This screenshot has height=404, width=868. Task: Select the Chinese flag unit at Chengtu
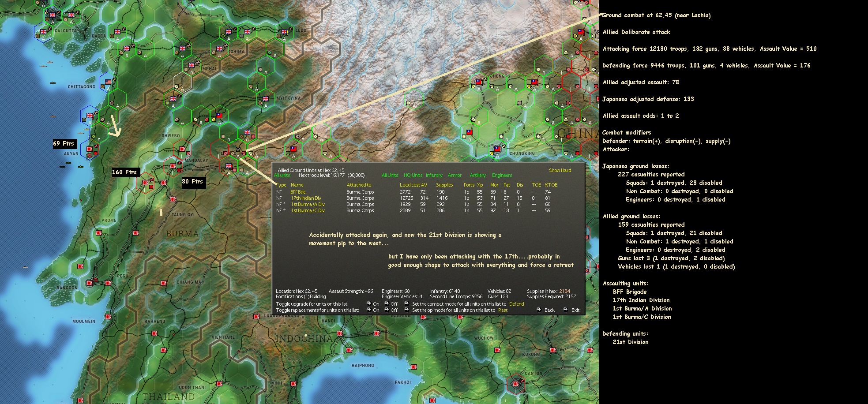point(479,82)
